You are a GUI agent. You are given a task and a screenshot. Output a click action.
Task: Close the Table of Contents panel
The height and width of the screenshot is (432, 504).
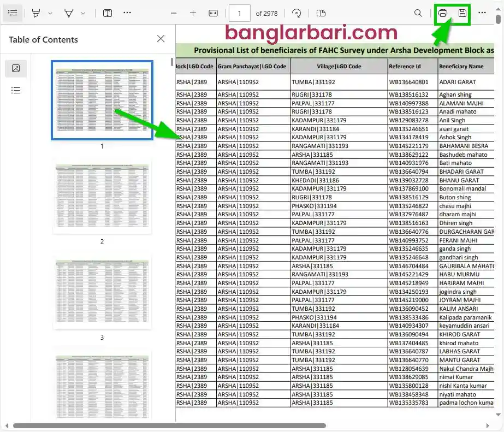click(x=161, y=39)
